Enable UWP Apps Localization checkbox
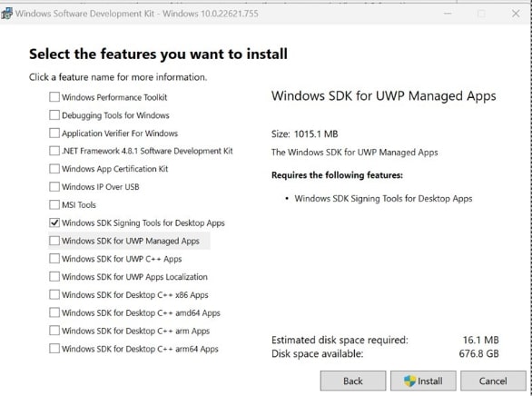This screenshot has height=396, width=532. [54, 276]
